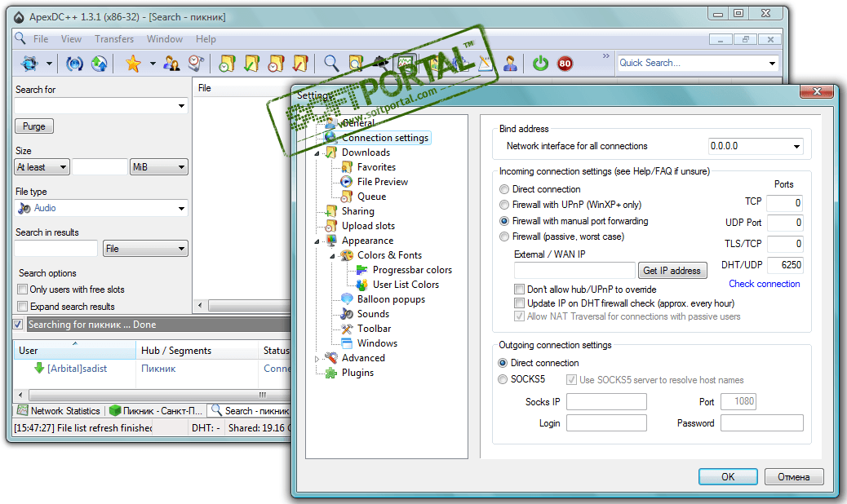Open the MiB size unit dropdown

click(x=159, y=167)
